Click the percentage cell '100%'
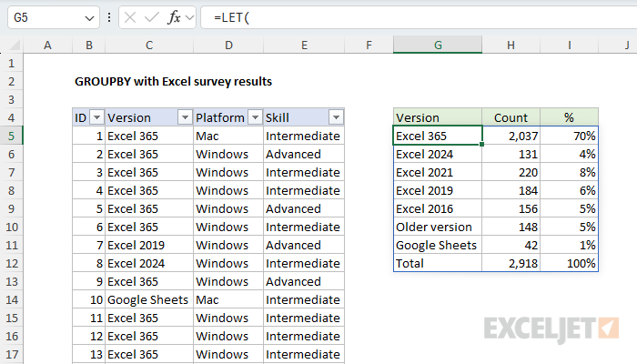The image size is (637, 364). point(569,264)
